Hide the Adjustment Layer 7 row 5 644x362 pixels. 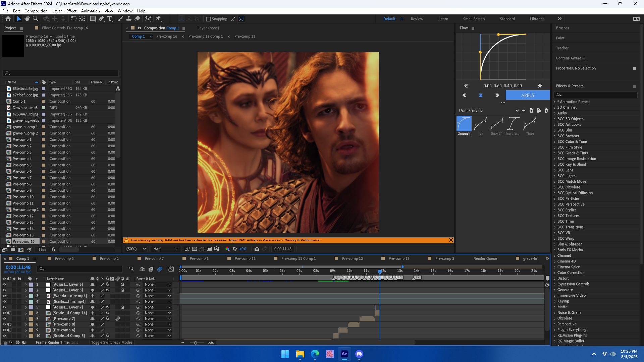pos(4,307)
